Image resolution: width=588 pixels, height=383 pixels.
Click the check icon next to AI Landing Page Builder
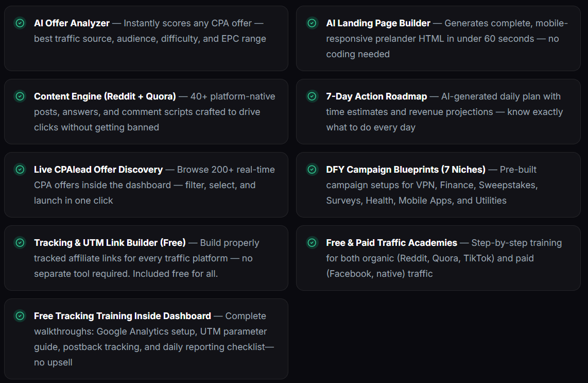312,23
